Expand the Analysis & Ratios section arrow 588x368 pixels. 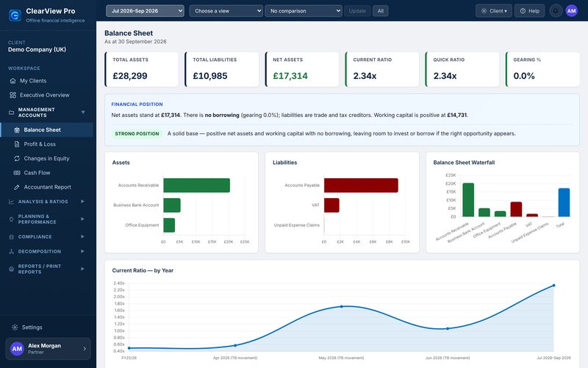pyautogui.click(x=82, y=202)
